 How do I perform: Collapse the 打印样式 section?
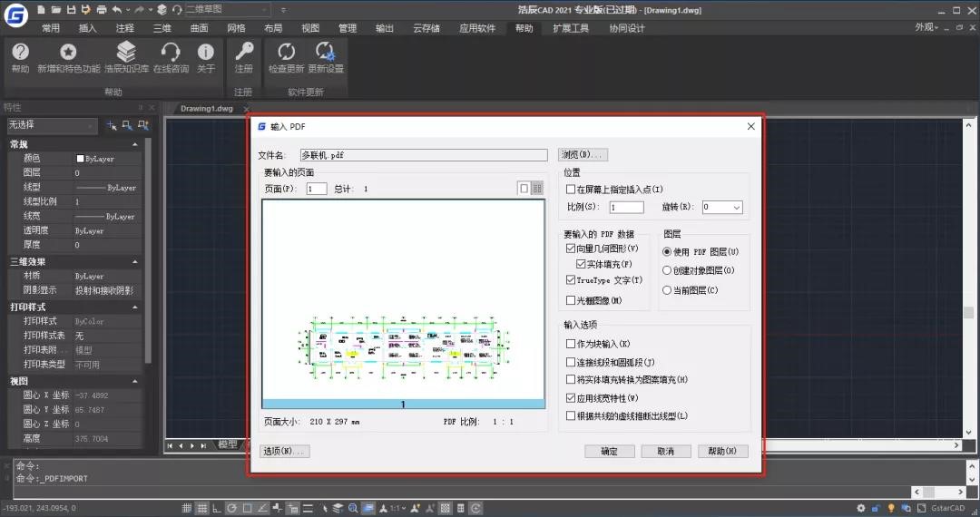[135, 307]
